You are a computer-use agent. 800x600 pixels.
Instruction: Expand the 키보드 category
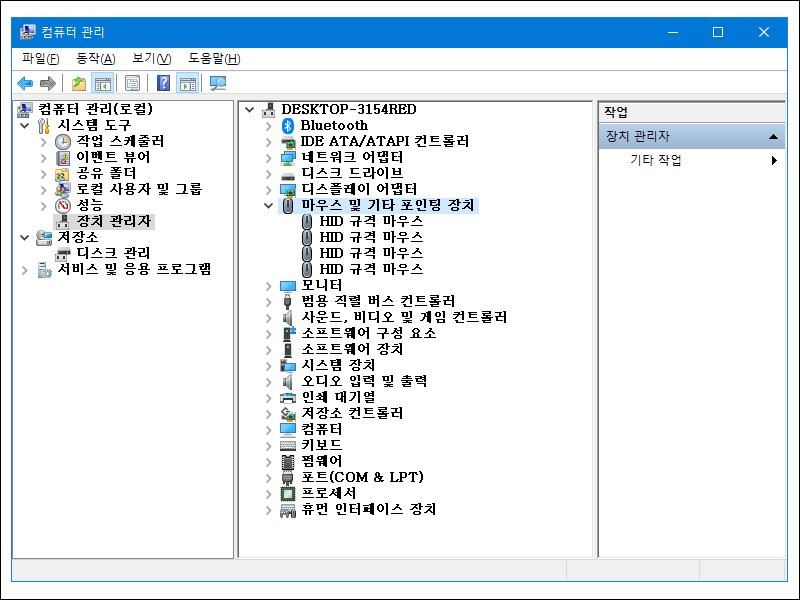pyautogui.click(x=269, y=445)
